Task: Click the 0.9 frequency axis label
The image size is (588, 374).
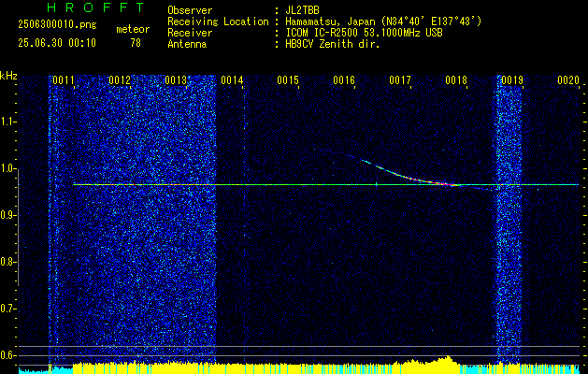Action: click(x=7, y=215)
